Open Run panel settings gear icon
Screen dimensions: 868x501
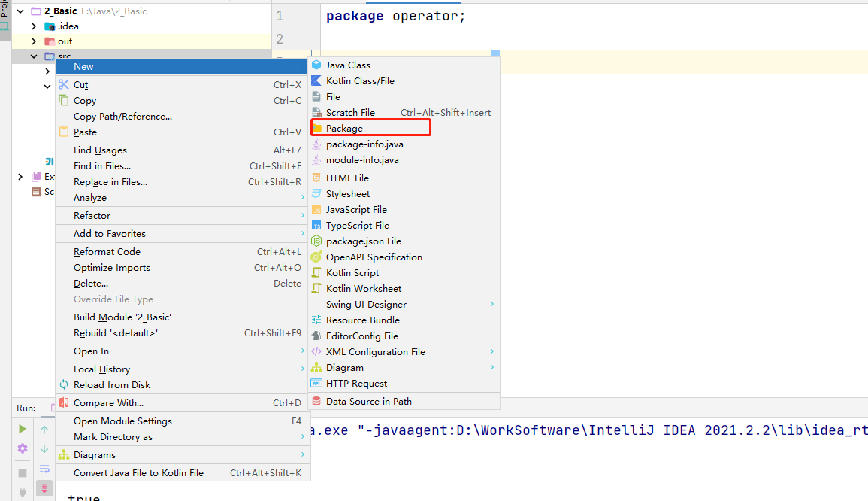(22, 448)
